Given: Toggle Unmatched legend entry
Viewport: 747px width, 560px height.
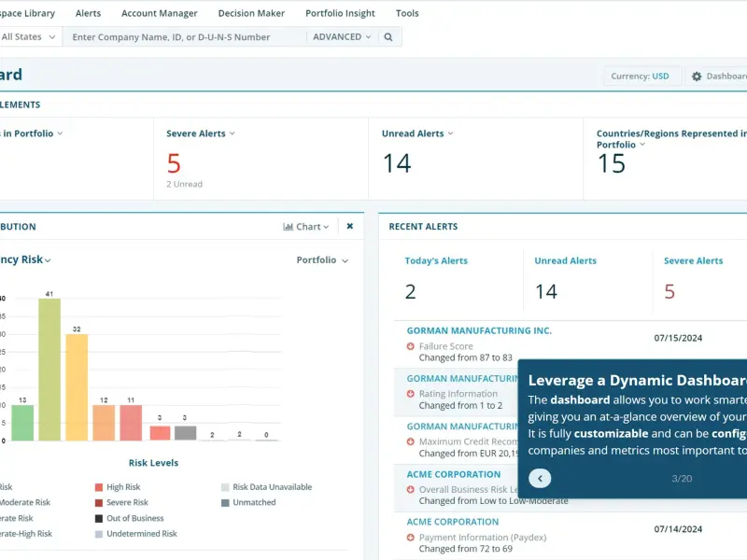Looking at the screenshot, I should click(248, 502).
